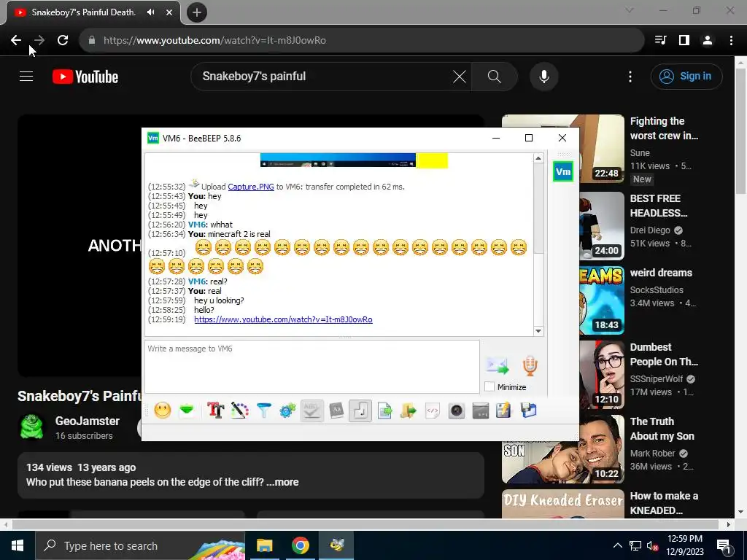Go back in the browser
The width and height of the screenshot is (747, 560).
tap(16, 41)
